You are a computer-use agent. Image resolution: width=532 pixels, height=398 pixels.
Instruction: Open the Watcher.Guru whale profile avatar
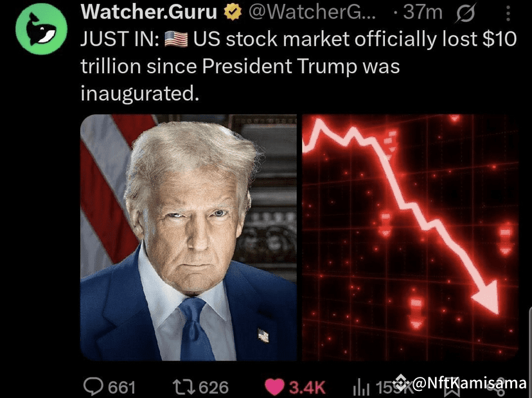(41, 29)
